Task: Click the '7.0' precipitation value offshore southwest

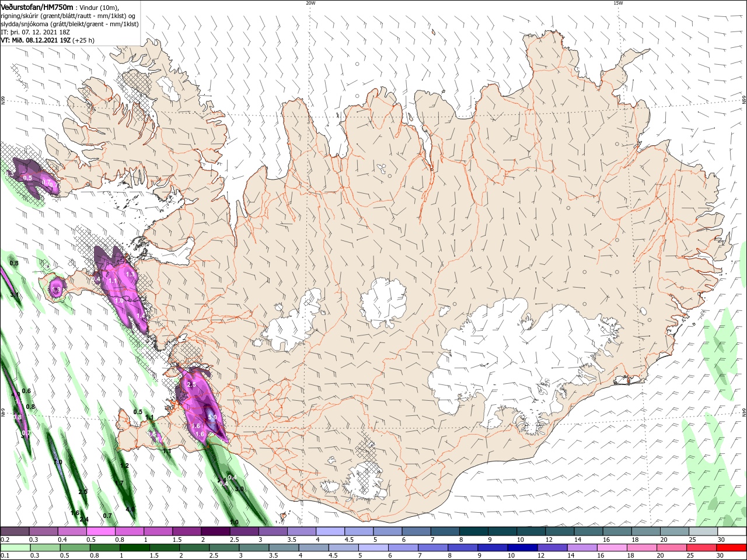Action: pos(58,462)
